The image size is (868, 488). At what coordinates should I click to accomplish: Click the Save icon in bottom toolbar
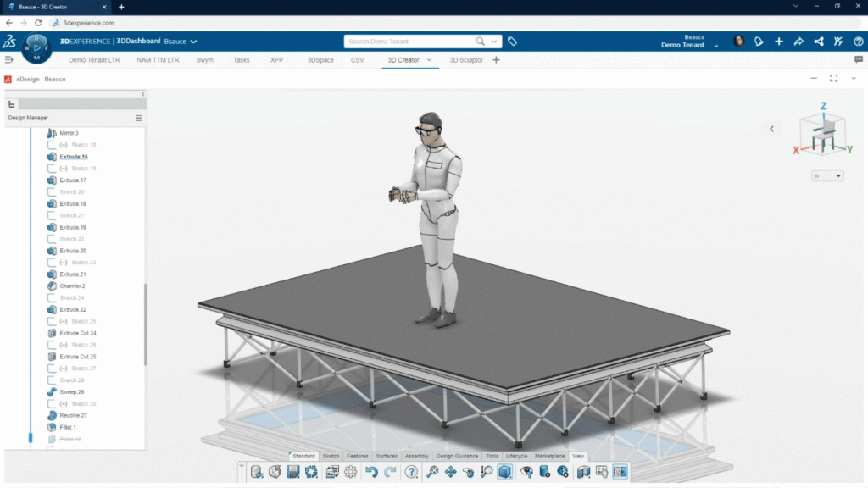pyautogui.click(x=293, y=472)
